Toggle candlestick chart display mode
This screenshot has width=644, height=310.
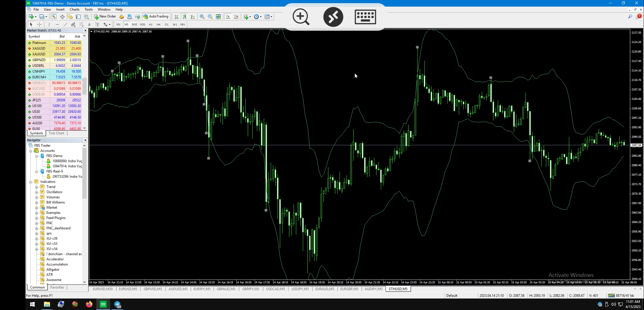(185, 17)
